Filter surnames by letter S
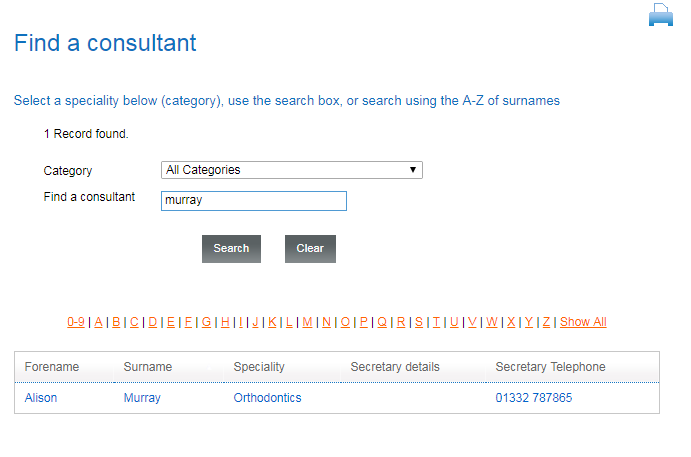691x457 pixels. point(419,322)
